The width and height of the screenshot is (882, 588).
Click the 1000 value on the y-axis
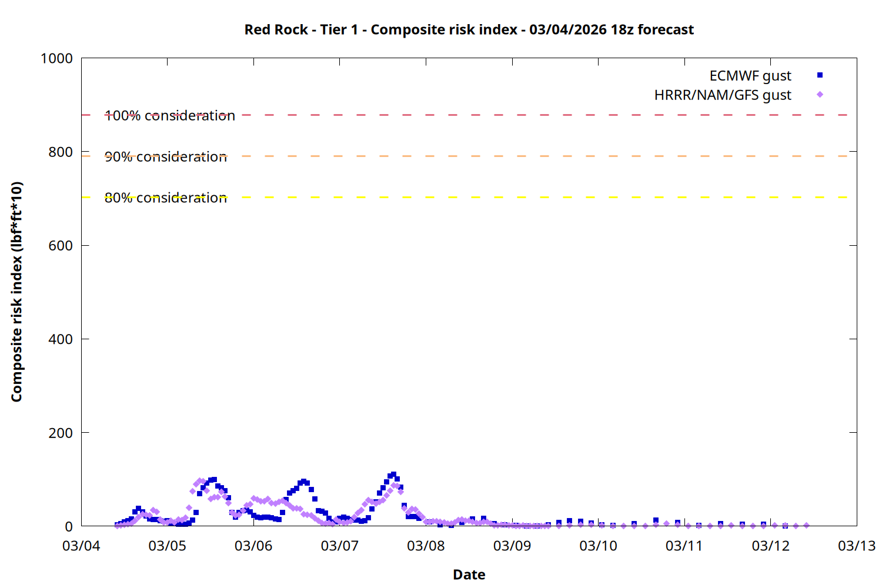pyautogui.click(x=56, y=59)
